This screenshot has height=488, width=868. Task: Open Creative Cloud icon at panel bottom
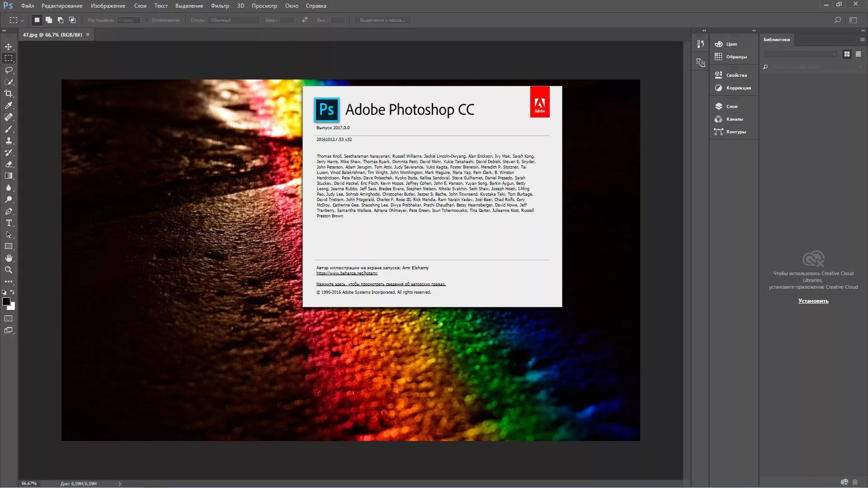pyautogui.click(x=844, y=482)
